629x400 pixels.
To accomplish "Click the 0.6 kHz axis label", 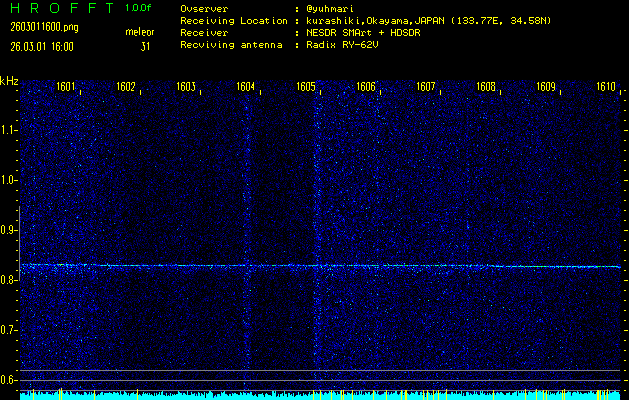I will coord(8,380).
